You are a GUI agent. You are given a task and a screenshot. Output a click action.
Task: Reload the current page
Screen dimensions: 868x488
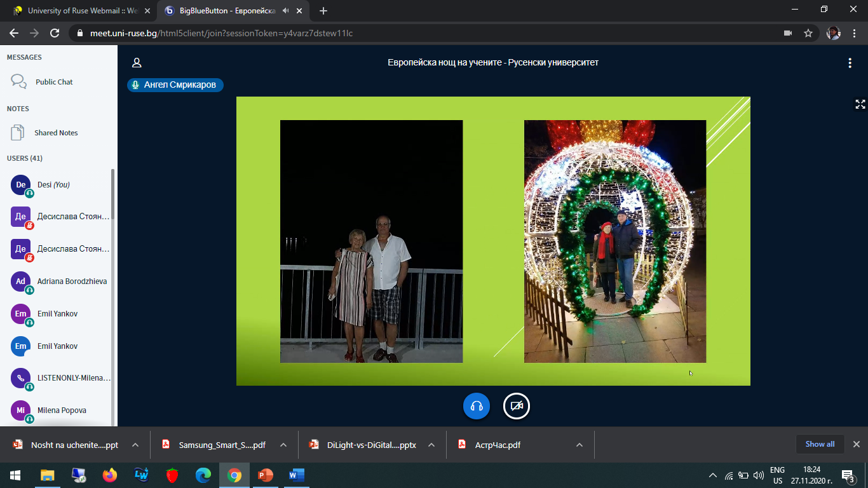(55, 33)
